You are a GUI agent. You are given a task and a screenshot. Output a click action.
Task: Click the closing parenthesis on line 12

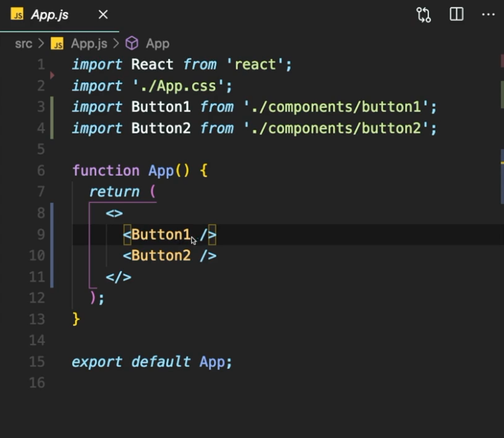[x=92, y=298]
